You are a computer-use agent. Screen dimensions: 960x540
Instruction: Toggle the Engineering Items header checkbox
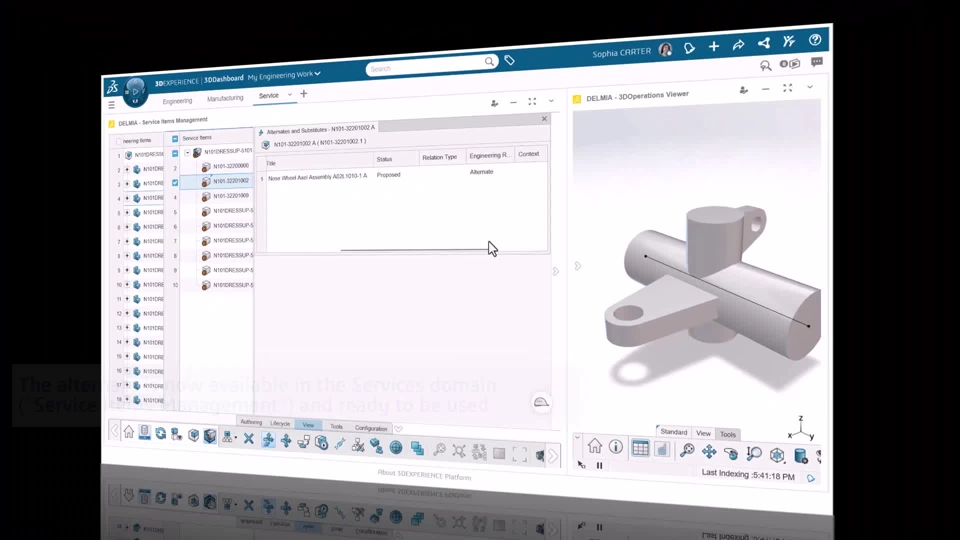(119, 141)
